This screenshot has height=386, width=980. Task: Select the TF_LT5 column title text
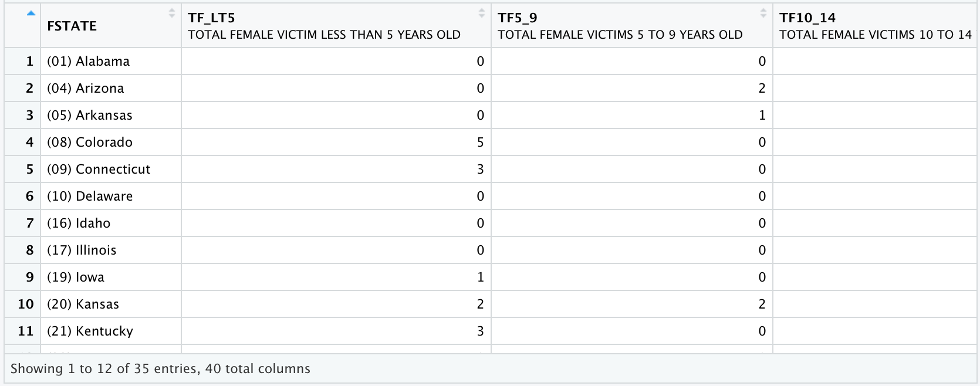pos(211,18)
